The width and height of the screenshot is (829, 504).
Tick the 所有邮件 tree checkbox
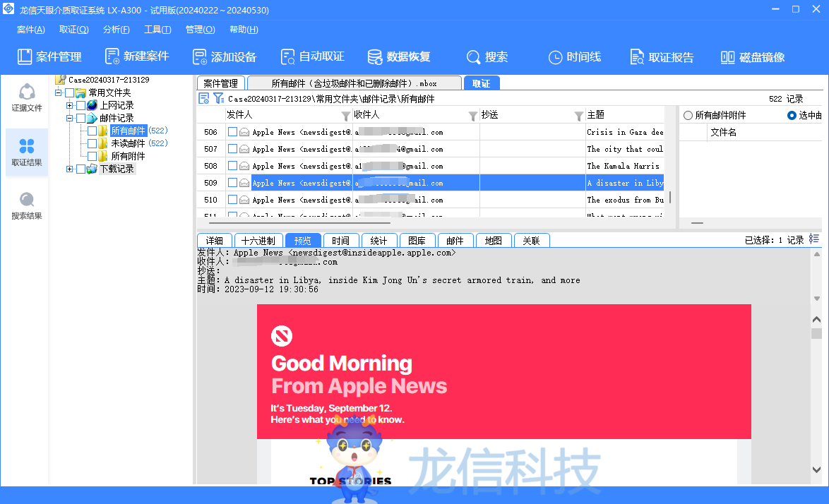[x=92, y=131]
